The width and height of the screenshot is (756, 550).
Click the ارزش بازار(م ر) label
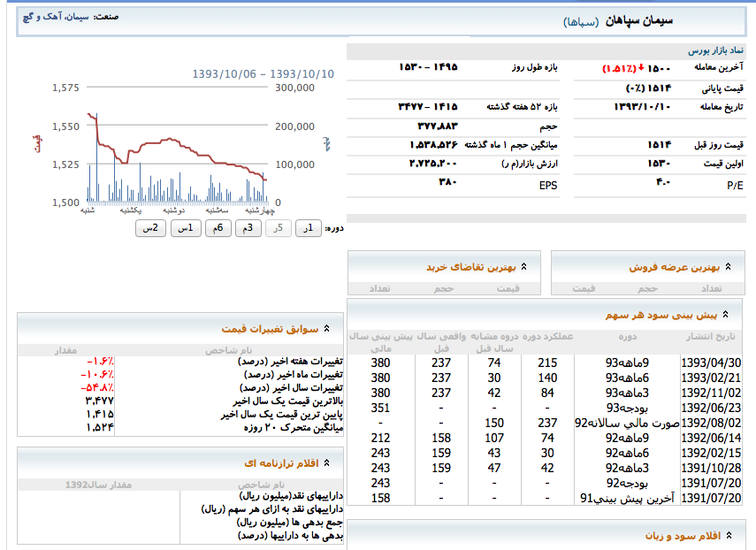pyautogui.click(x=530, y=164)
